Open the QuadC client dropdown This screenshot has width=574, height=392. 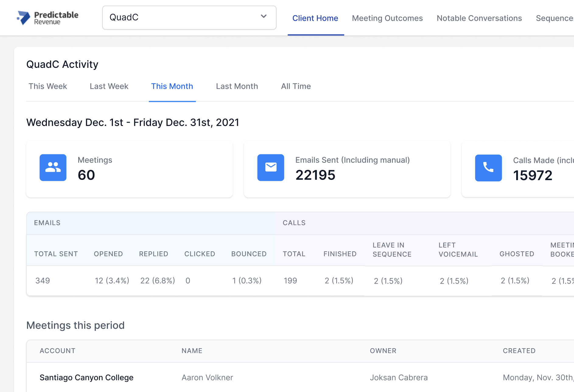[x=189, y=18]
